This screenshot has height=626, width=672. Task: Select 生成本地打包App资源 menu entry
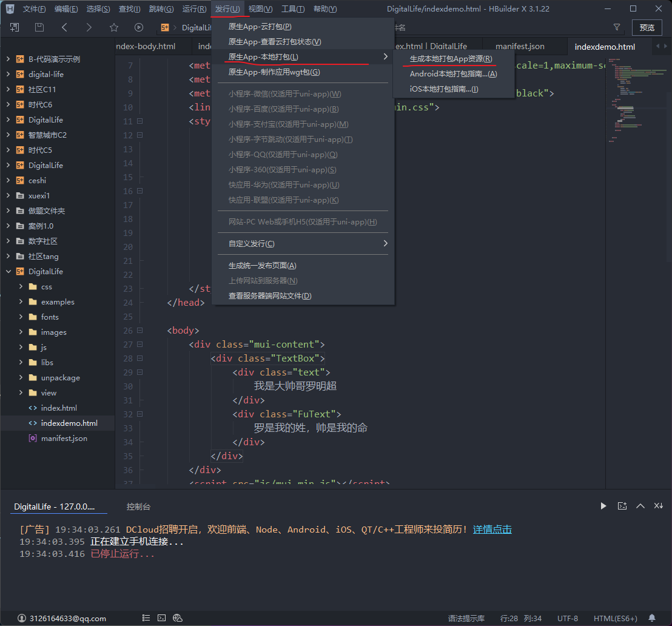pos(451,59)
